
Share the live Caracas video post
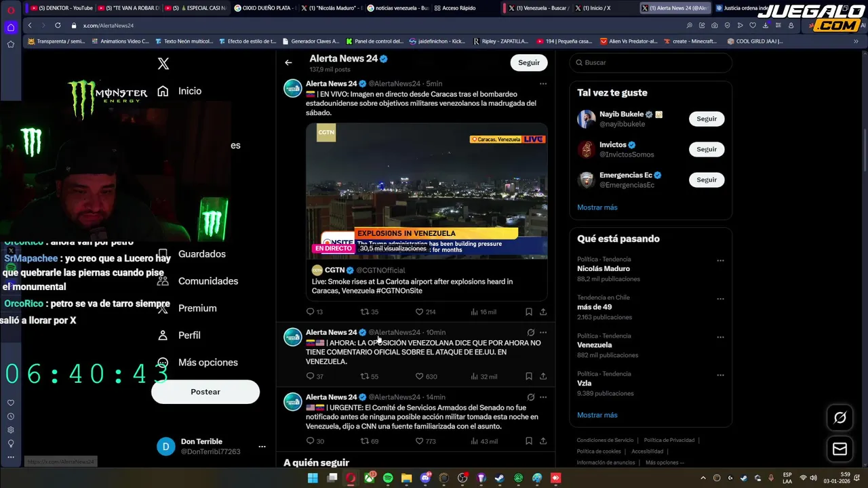coord(543,312)
